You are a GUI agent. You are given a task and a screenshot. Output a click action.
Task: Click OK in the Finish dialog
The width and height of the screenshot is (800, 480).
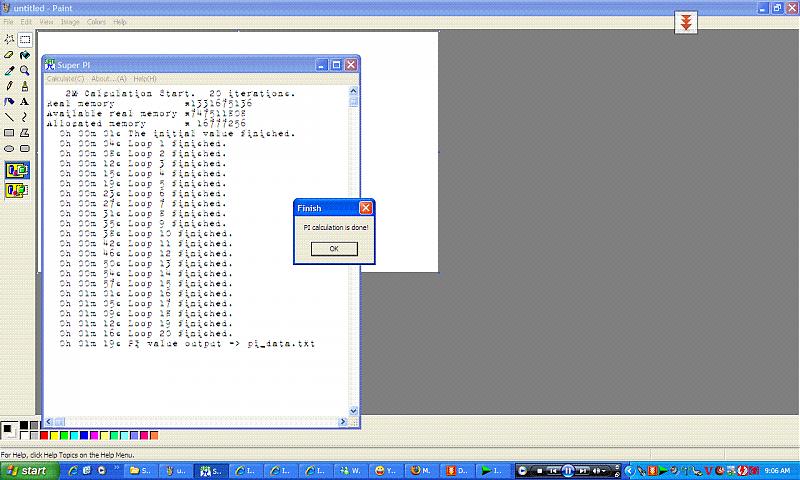coord(333,248)
